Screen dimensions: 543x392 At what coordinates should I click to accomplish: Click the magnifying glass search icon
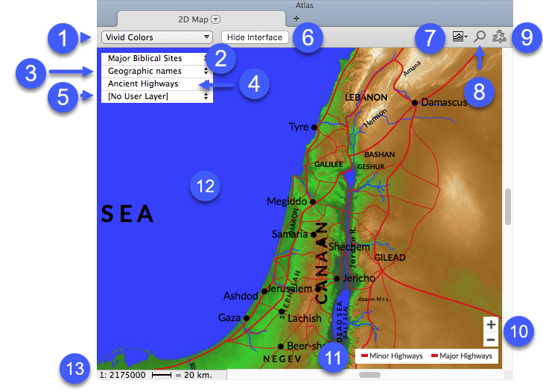pyautogui.click(x=480, y=36)
